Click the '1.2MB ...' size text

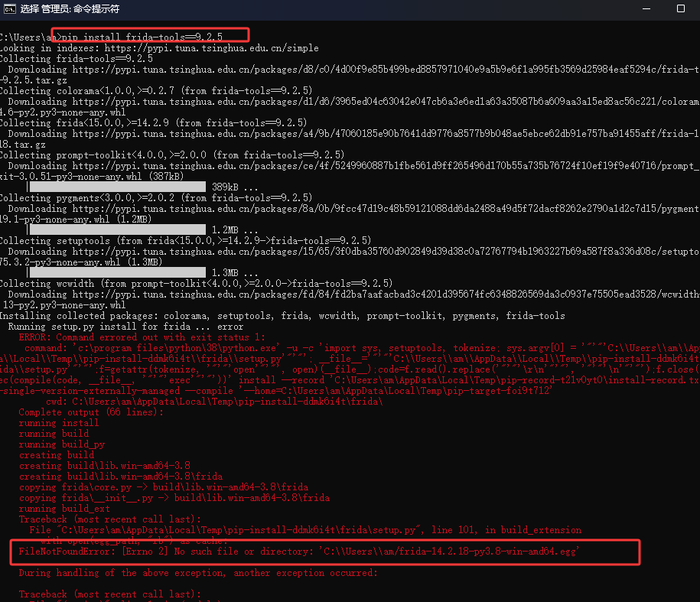[x=235, y=229]
